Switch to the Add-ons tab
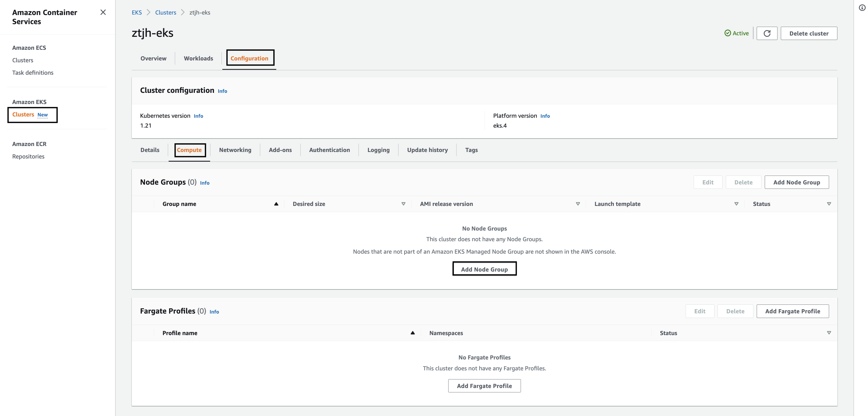The image size is (868, 416). click(280, 150)
